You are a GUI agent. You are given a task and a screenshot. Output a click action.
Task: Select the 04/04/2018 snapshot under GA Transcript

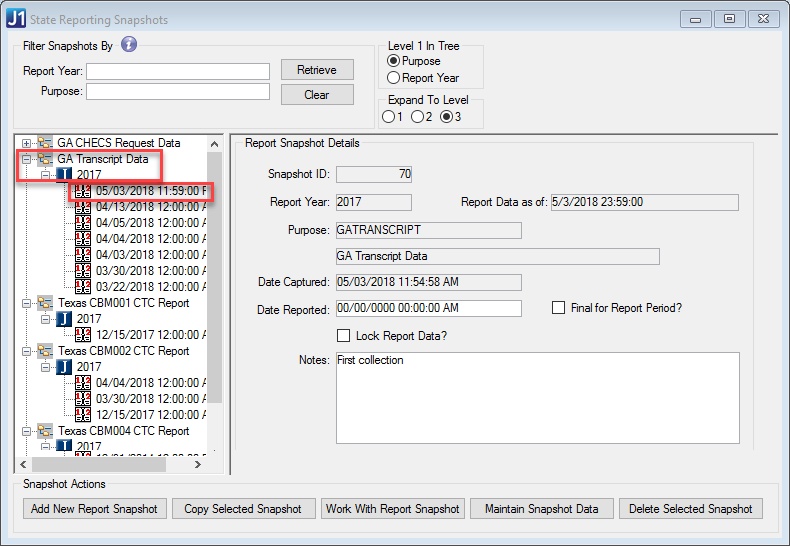(150, 239)
